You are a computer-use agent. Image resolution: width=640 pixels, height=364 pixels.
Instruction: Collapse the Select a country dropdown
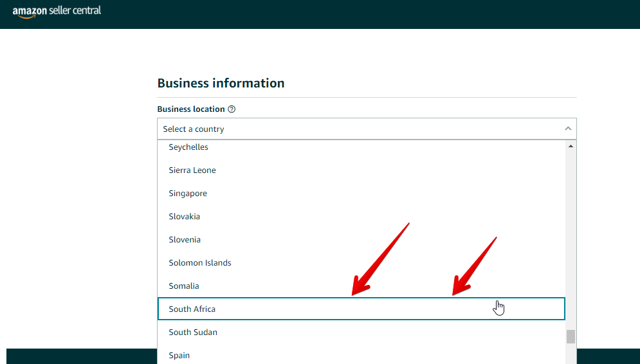[367, 129]
